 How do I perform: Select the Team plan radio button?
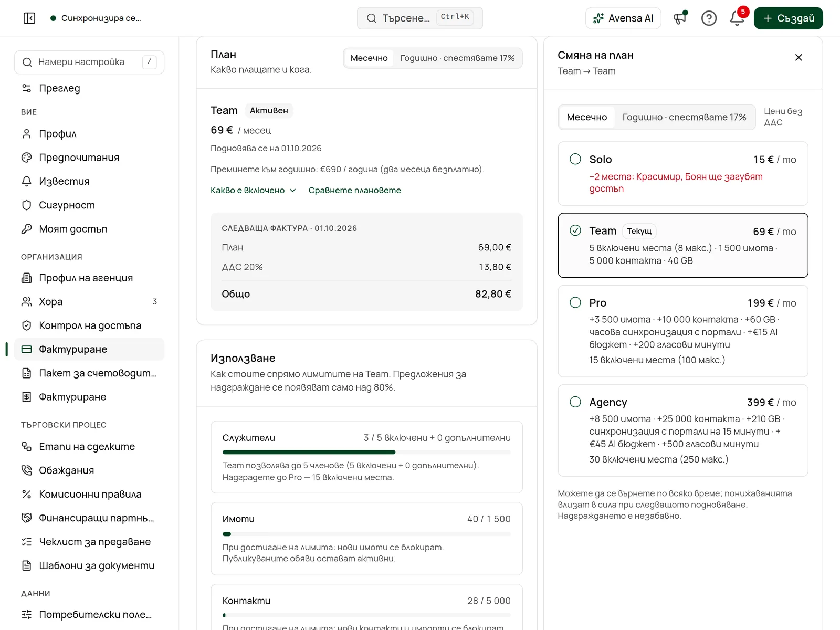575,230
